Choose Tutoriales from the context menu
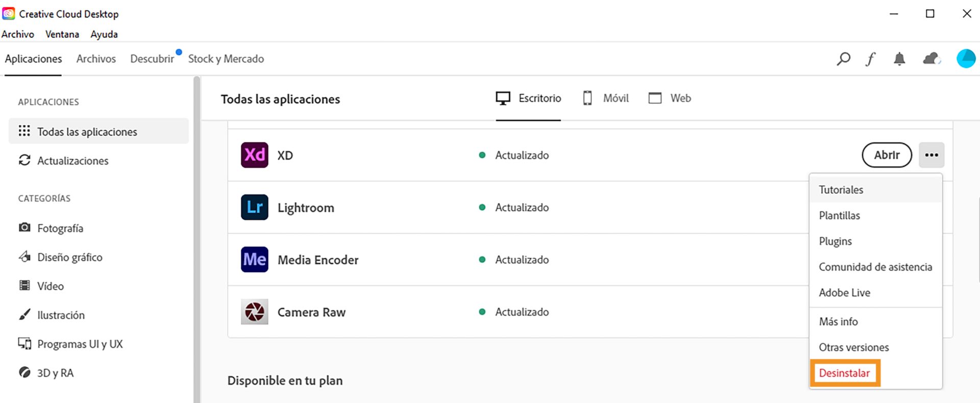The height and width of the screenshot is (403, 980). pyautogui.click(x=875, y=190)
